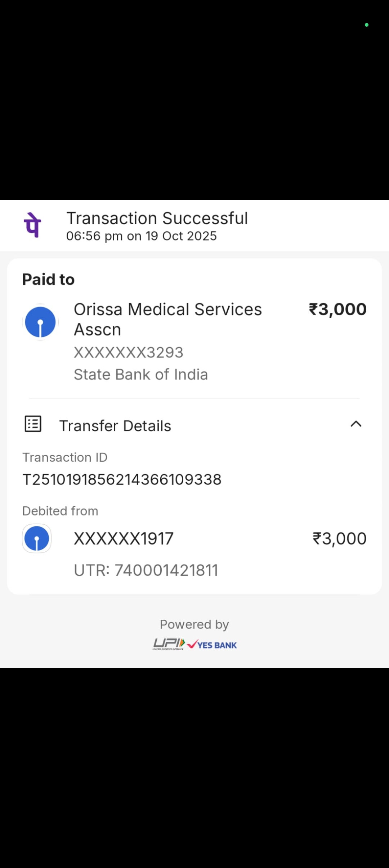The image size is (389, 868).
Task: Click the UTR: 740001421811 reference
Action: pyautogui.click(x=146, y=570)
